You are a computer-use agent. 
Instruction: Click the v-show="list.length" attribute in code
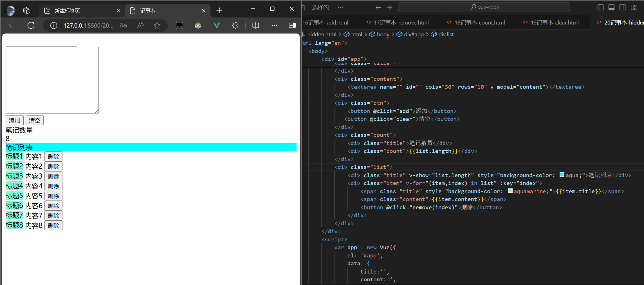pos(441,175)
